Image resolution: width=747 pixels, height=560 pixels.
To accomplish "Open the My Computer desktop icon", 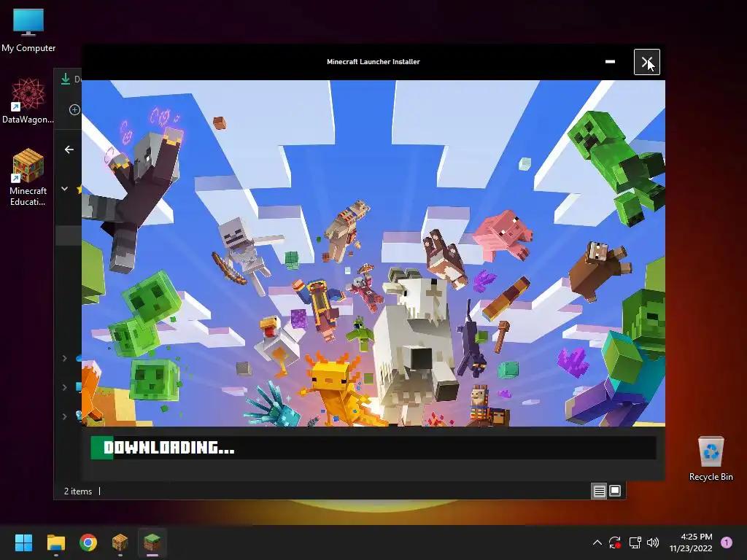I will point(28,31).
